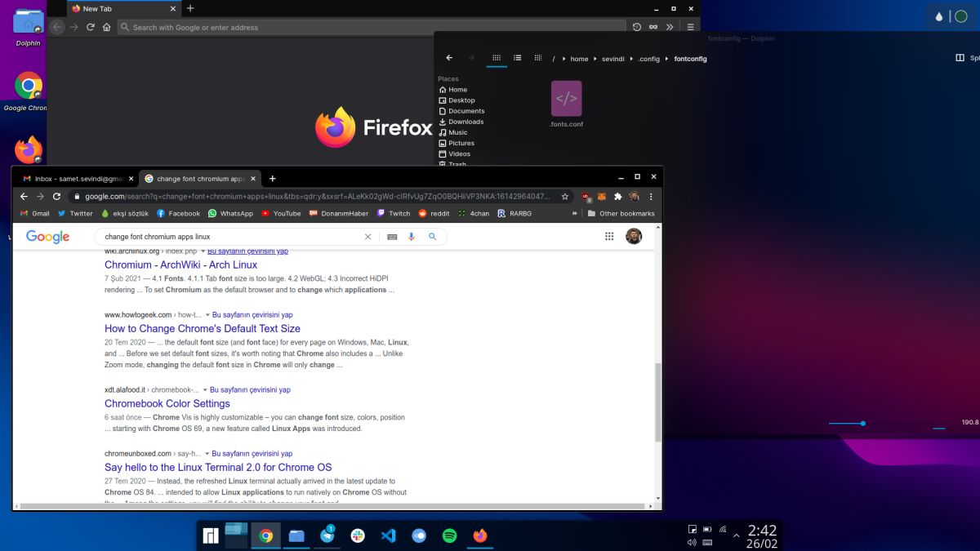Open Google apps grid

pyautogui.click(x=609, y=236)
